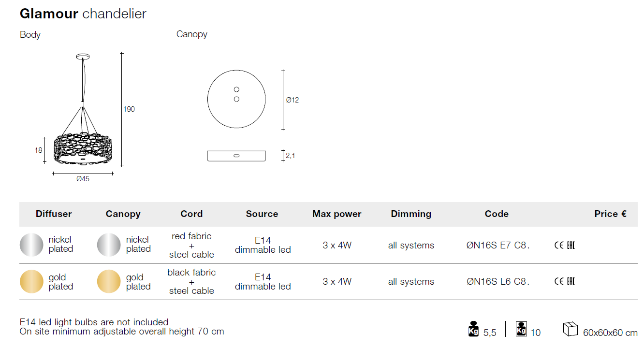Click the gold plated diffuser swatch
The image size is (644, 348).
pos(31,281)
